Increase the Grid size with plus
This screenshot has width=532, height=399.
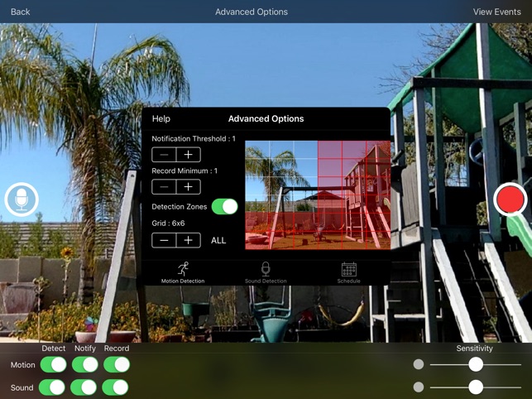189,240
